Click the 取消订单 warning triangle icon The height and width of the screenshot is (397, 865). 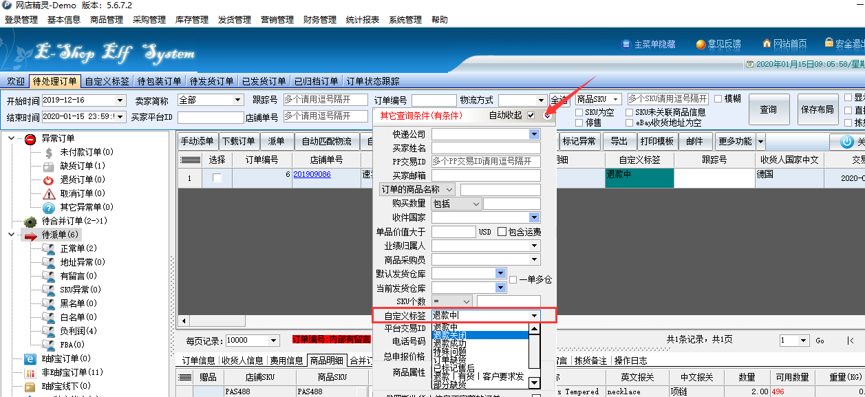click(x=49, y=194)
